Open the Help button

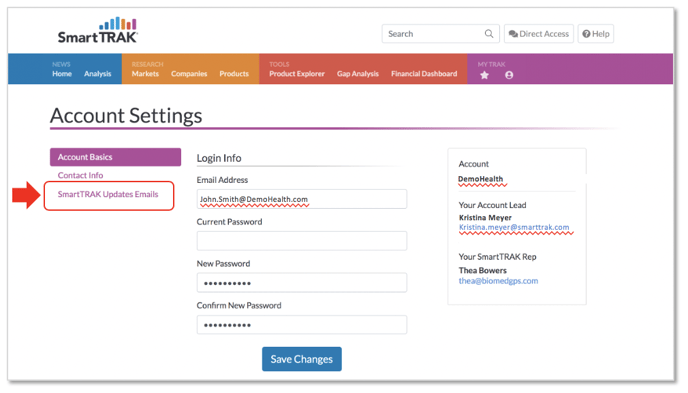(596, 34)
